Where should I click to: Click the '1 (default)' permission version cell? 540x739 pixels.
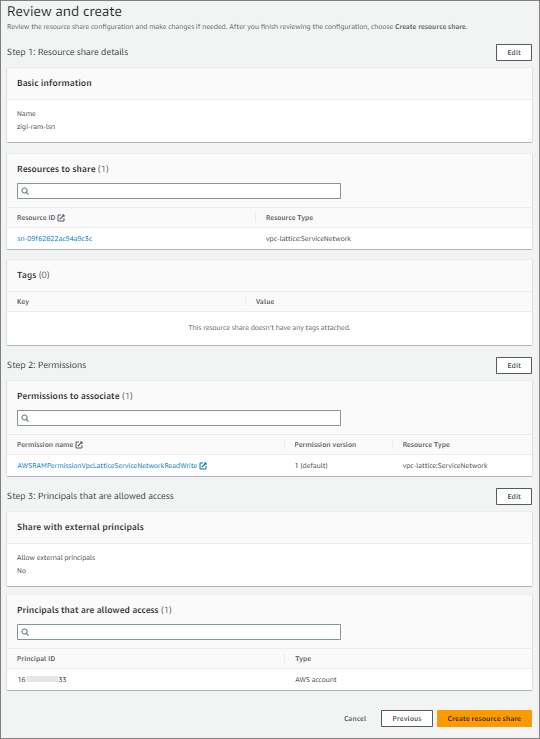point(311,466)
